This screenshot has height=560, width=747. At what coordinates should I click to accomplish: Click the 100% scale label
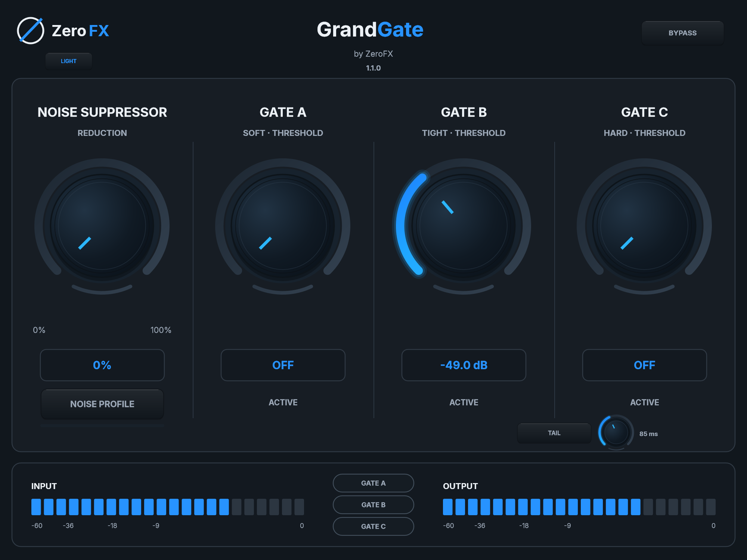pos(161,330)
